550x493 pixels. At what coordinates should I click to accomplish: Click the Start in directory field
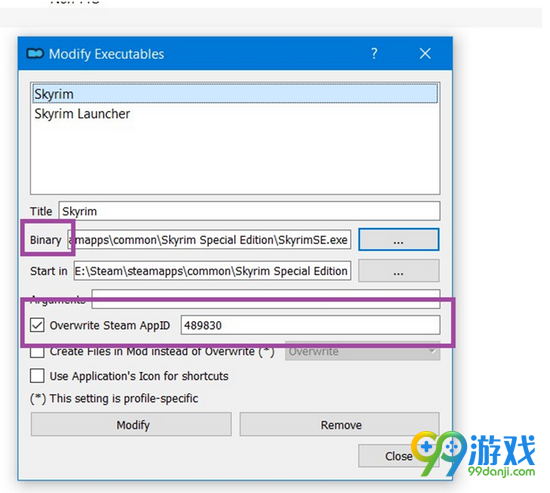[x=212, y=271]
